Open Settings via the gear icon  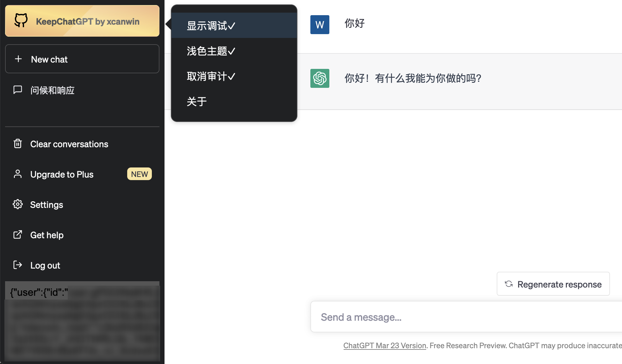point(18,204)
